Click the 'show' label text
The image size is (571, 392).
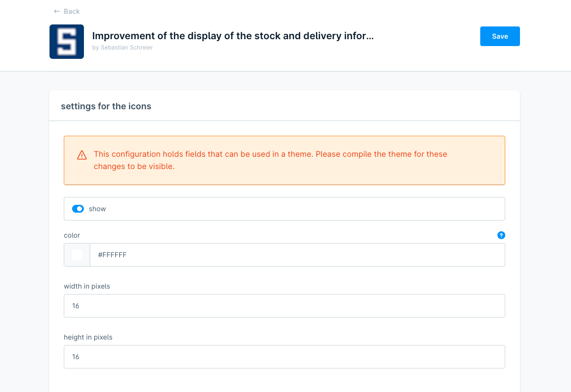point(97,209)
